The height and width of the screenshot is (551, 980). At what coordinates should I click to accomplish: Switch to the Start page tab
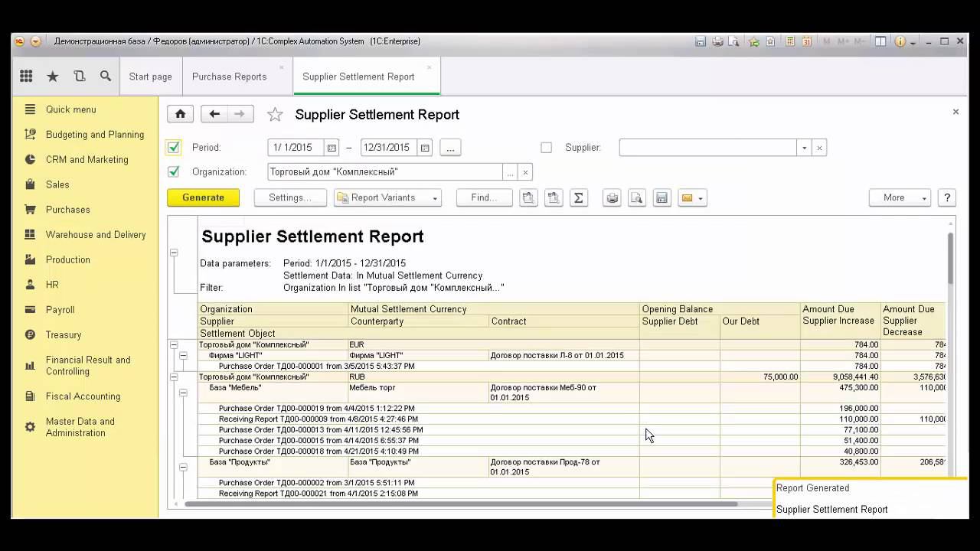pyautogui.click(x=150, y=77)
